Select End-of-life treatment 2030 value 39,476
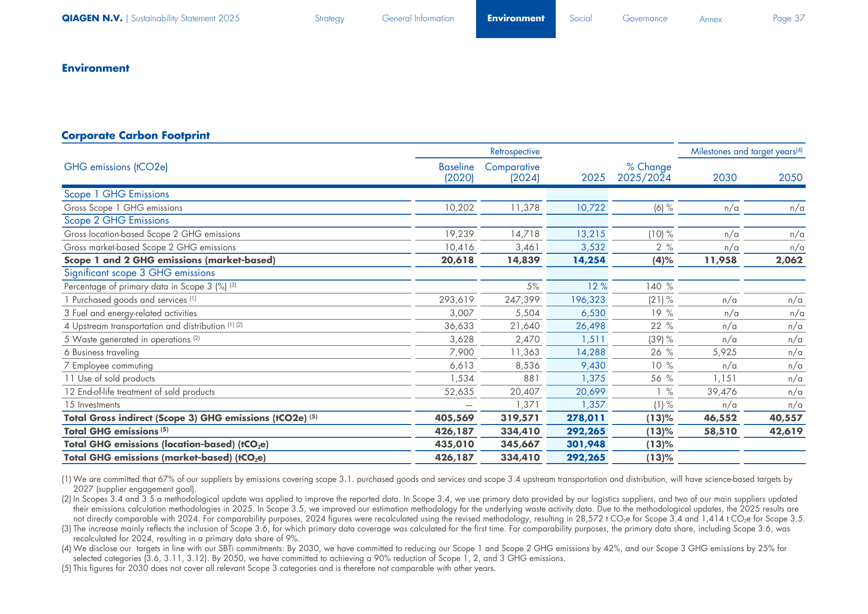The height and width of the screenshot is (614, 868). 722,392
